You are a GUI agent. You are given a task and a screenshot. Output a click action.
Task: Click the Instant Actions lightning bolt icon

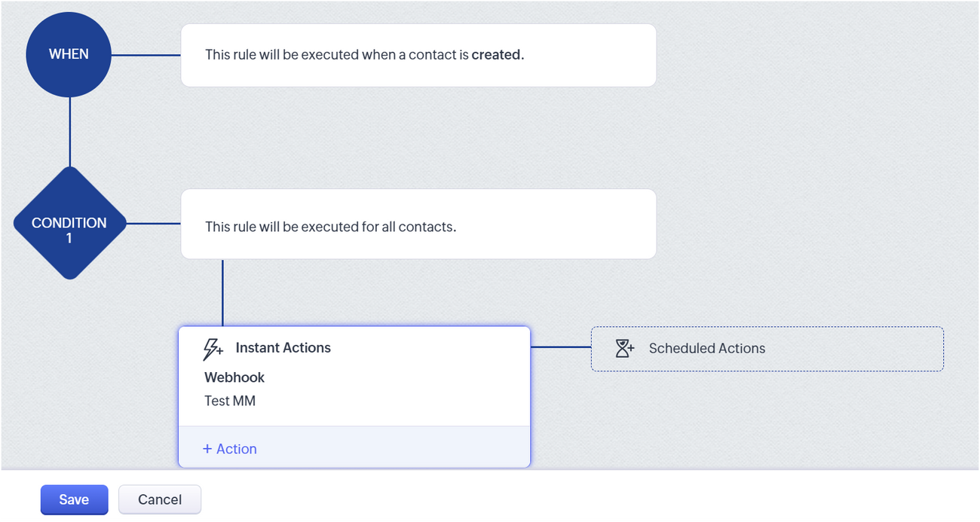click(213, 349)
